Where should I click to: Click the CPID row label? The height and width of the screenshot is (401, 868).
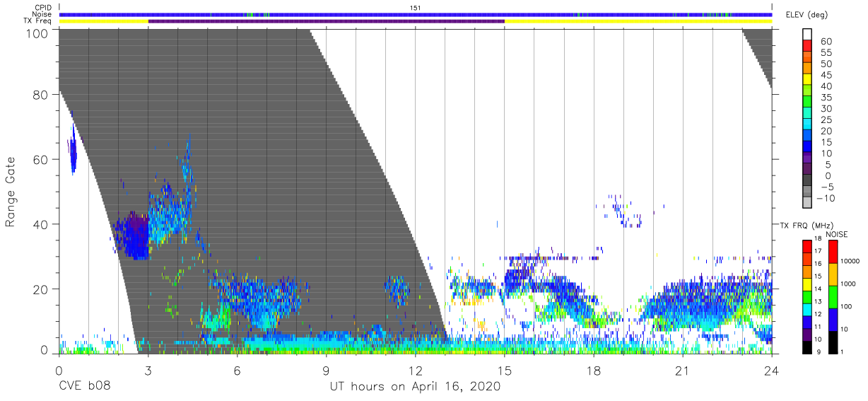[x=44, y=8]
